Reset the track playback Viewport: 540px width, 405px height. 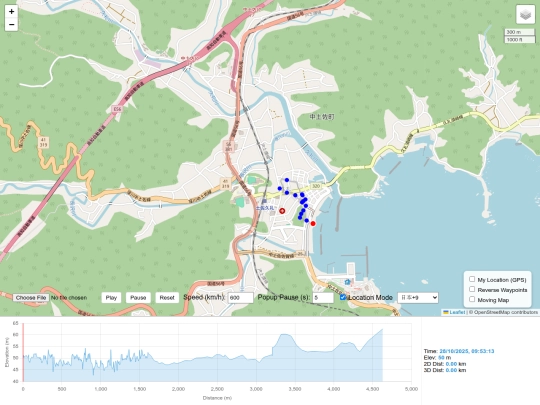[x=167, y=298]
